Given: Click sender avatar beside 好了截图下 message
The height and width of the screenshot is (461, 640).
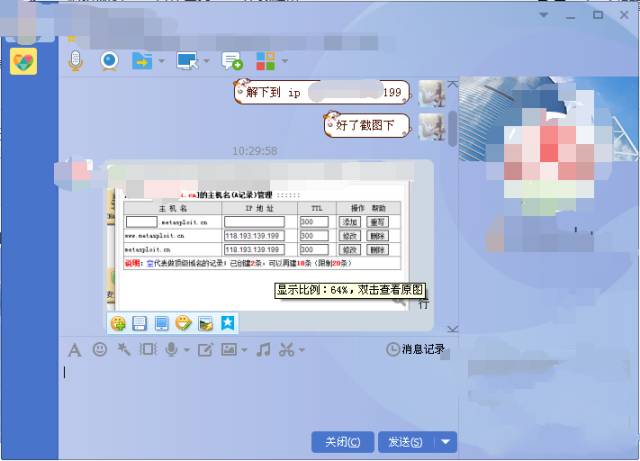Looking at the screenshot, I should pos(432,126).
